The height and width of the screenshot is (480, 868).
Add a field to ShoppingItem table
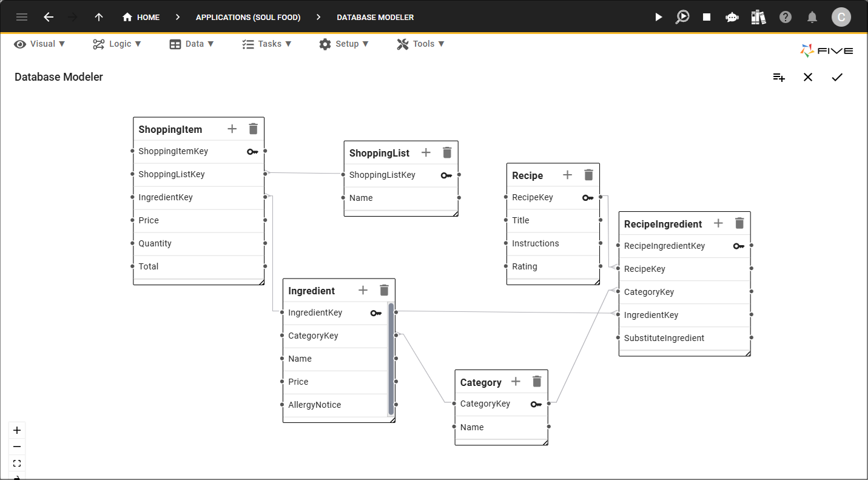pyautogui.click(x=232, y=129)
